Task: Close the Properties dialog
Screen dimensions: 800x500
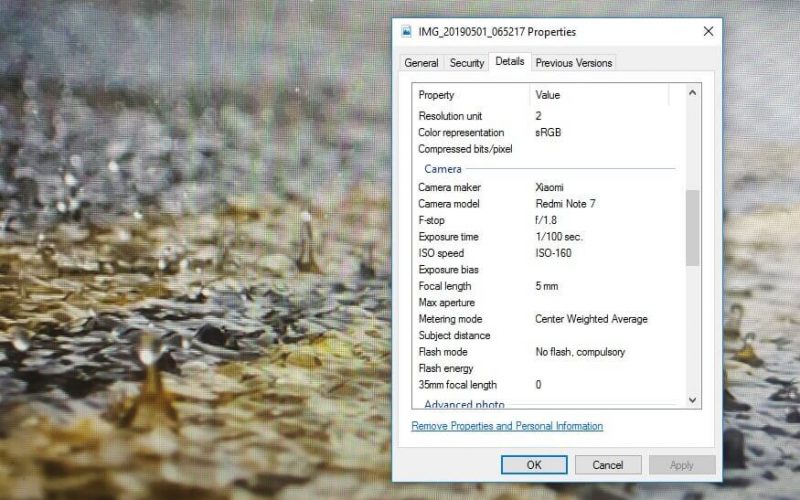Action: coord(708,32)
